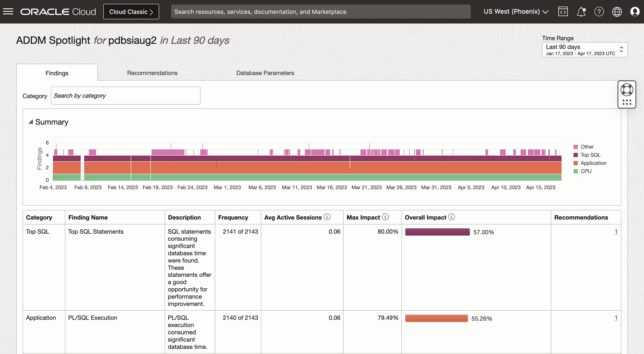
Task: Open recommendation link for Top SQL Statements
Action: [616, 232]
